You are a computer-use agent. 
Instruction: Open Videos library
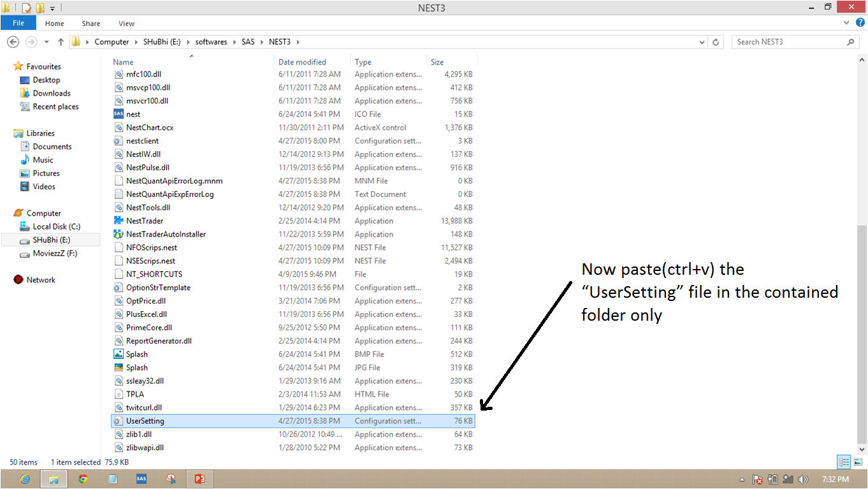click(x=44, y=187)
